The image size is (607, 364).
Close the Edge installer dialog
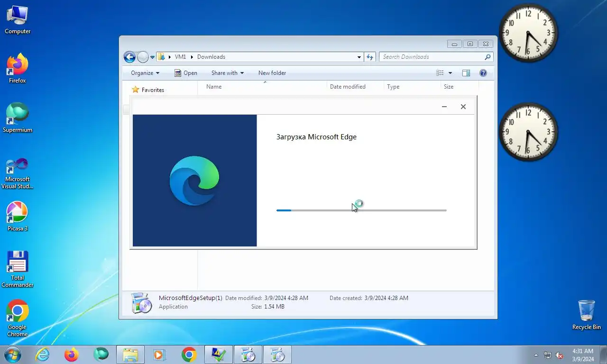click(463, 107)
